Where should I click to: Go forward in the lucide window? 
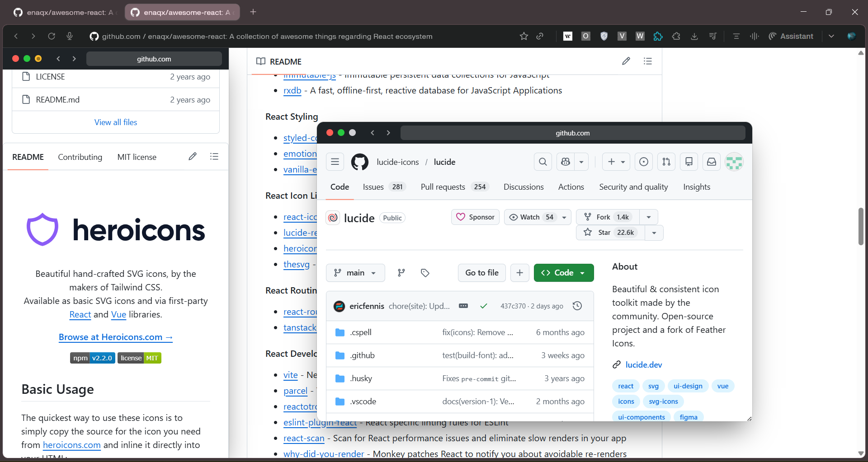pyautogui.click(x=388, y=133)
